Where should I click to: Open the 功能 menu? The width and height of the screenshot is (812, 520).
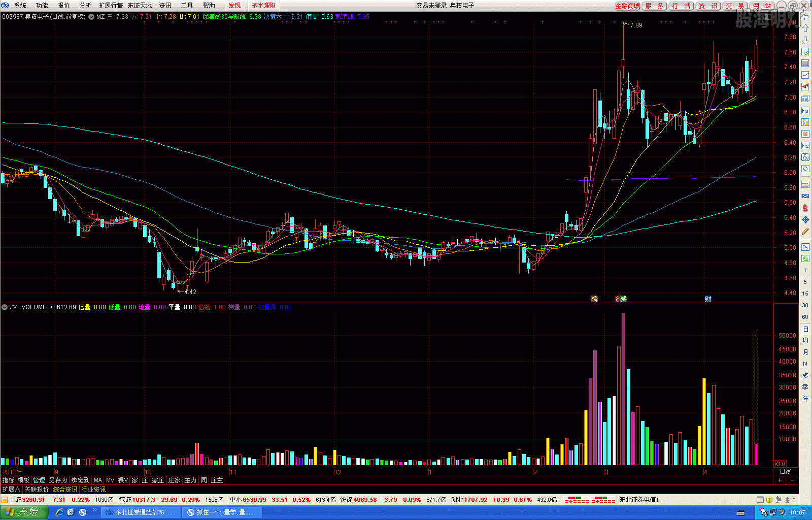[x=42, y=6]
